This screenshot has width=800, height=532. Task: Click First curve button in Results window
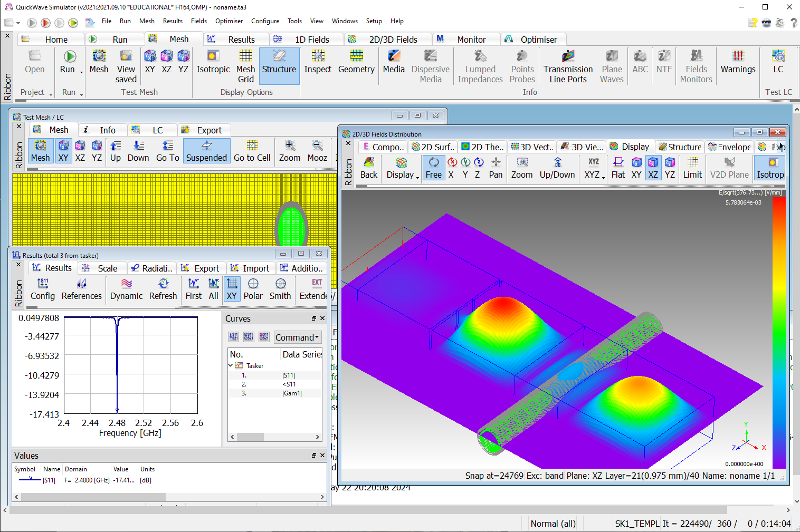[194, 289]
